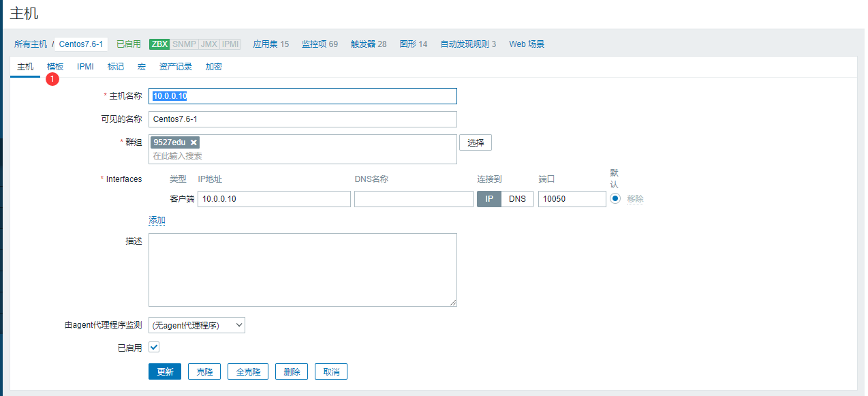Open 应用集 15 link
This screenshot has width=868, height=396.
(271, 44)
